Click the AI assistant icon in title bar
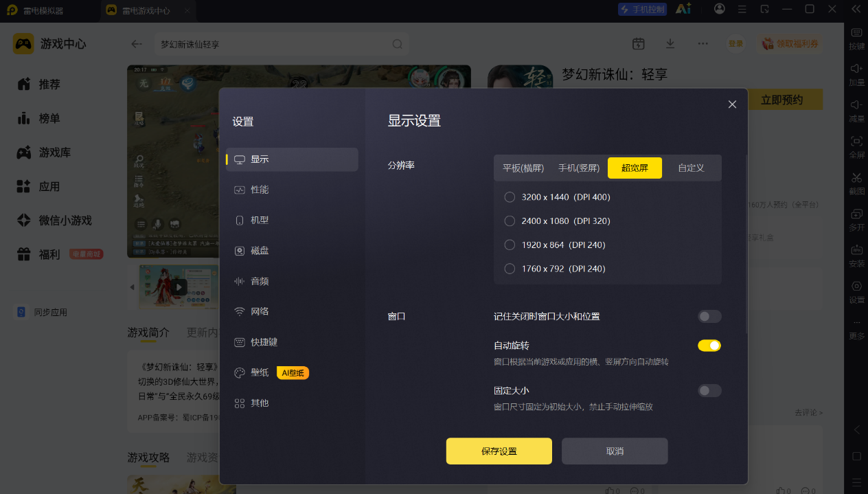Image resolution: width=868 pixels, height=494 pixels. [683, 9]
